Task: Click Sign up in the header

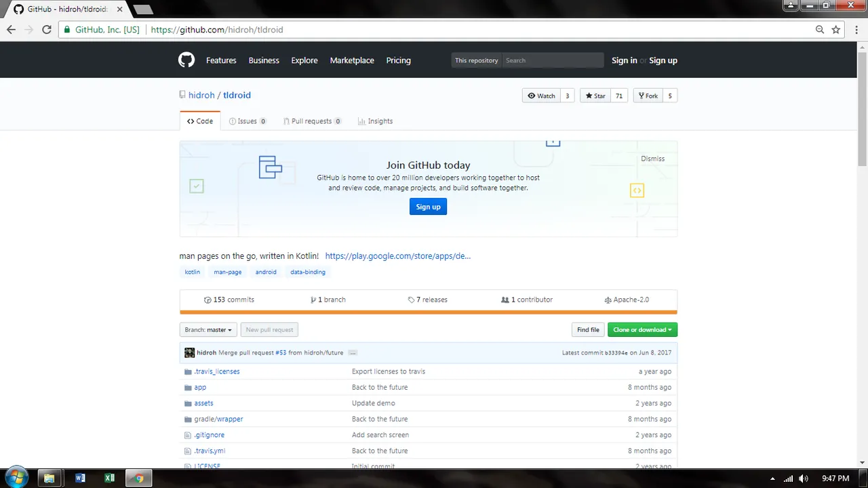Action: 663,60
